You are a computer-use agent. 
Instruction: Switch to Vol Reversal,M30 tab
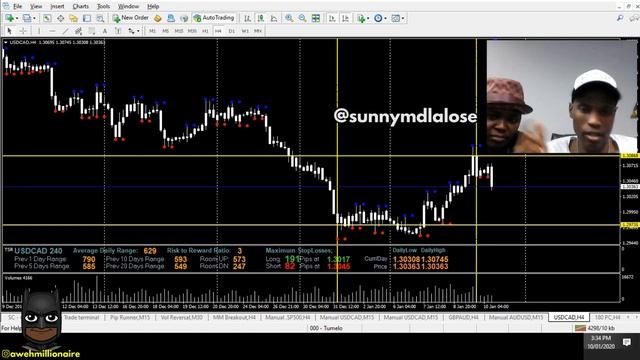(182, 317)
